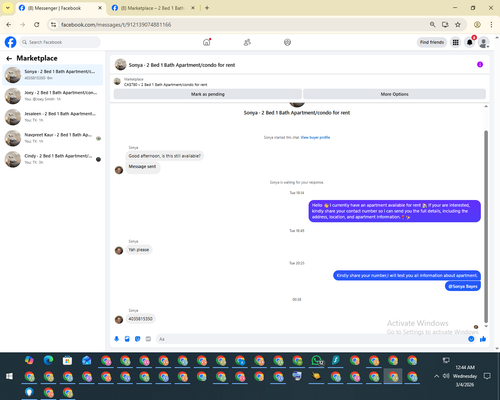The image size is (500, 400).
Task: Click Mark as pending button
Action: pos(208,94)
